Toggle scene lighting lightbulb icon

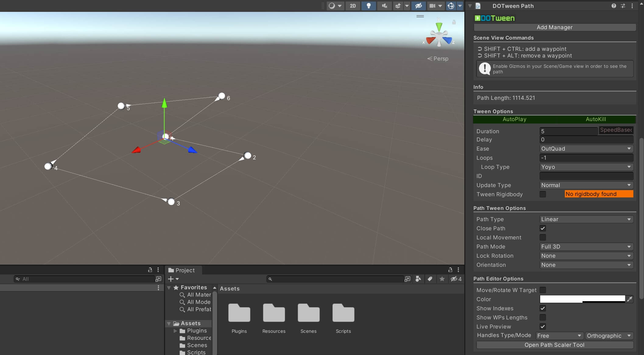coord(368,6)
